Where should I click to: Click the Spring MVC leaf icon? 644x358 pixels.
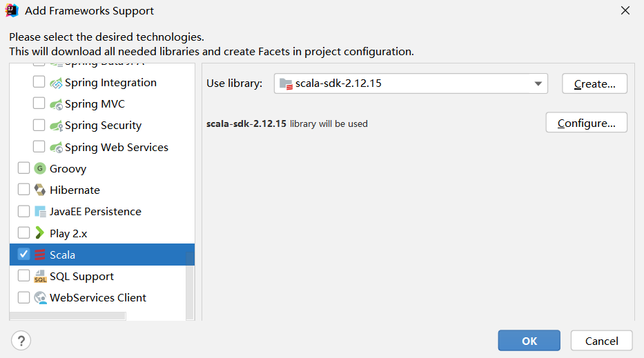[x=56, y=104]
